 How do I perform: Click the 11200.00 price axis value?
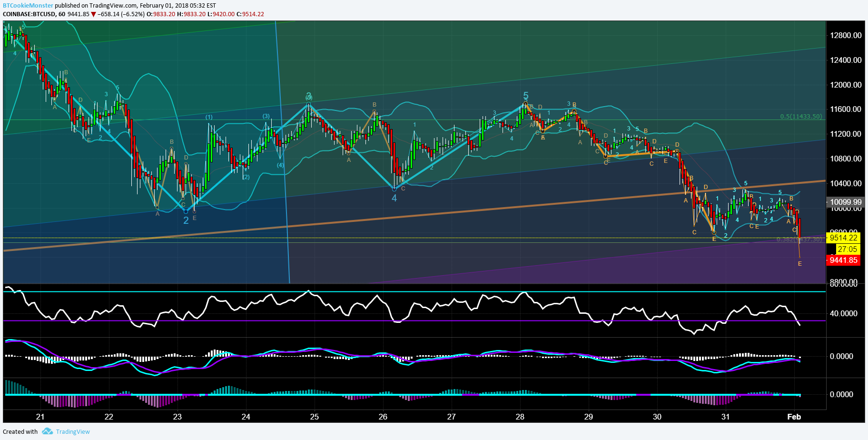846,134
